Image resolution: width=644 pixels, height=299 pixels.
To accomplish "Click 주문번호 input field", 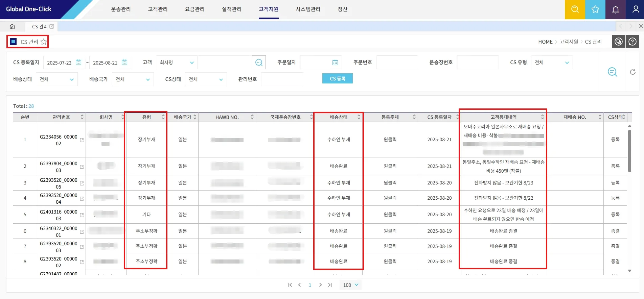I will point(397,63).
